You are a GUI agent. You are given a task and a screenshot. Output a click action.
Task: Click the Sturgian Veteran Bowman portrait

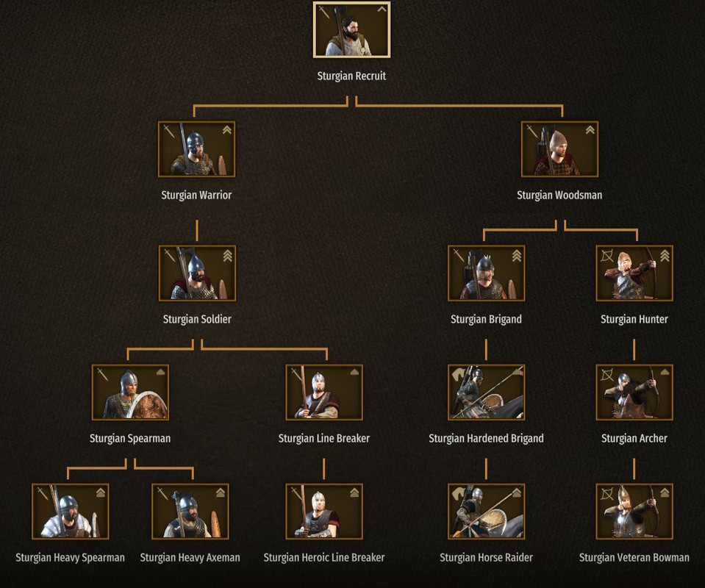634,512
